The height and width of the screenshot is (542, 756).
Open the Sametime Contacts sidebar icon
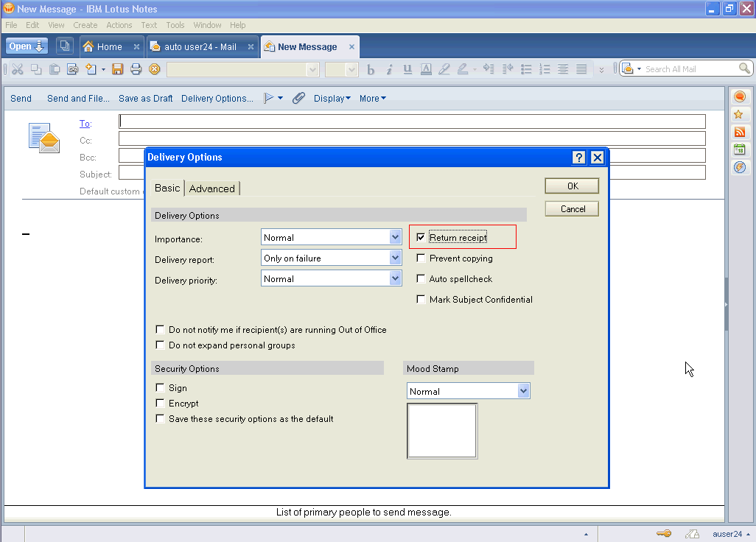739,96
